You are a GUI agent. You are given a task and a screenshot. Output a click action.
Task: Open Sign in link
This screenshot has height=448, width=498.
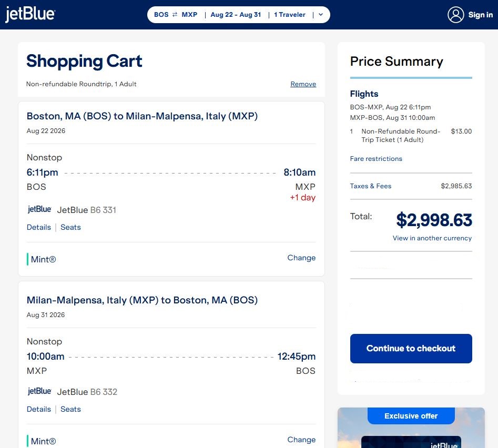tap(480, 15)
